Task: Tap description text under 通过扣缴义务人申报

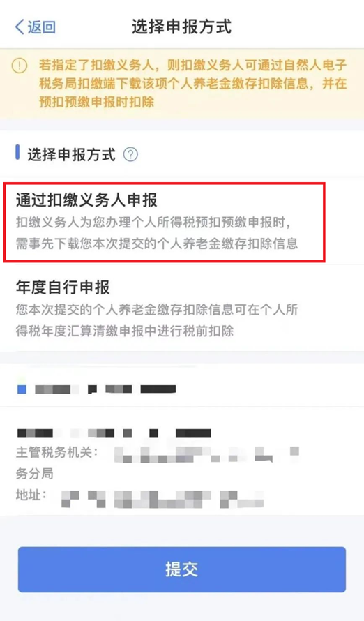Action: tap(157, 233)
